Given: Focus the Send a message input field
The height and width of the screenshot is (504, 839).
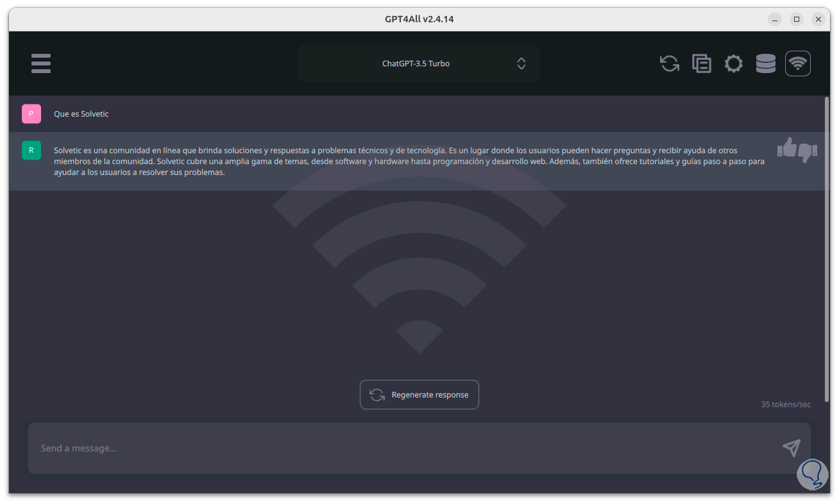Looking at the screenshot, I should (419, 448).
